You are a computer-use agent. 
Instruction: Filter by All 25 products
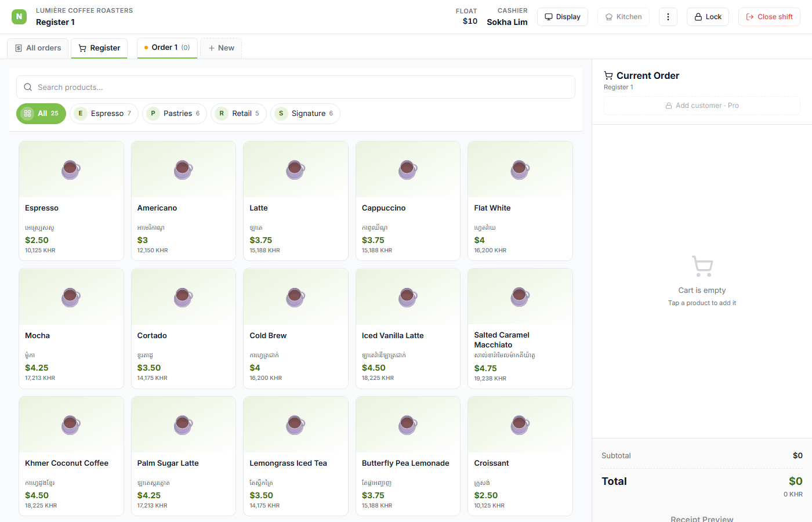[41, 114]
